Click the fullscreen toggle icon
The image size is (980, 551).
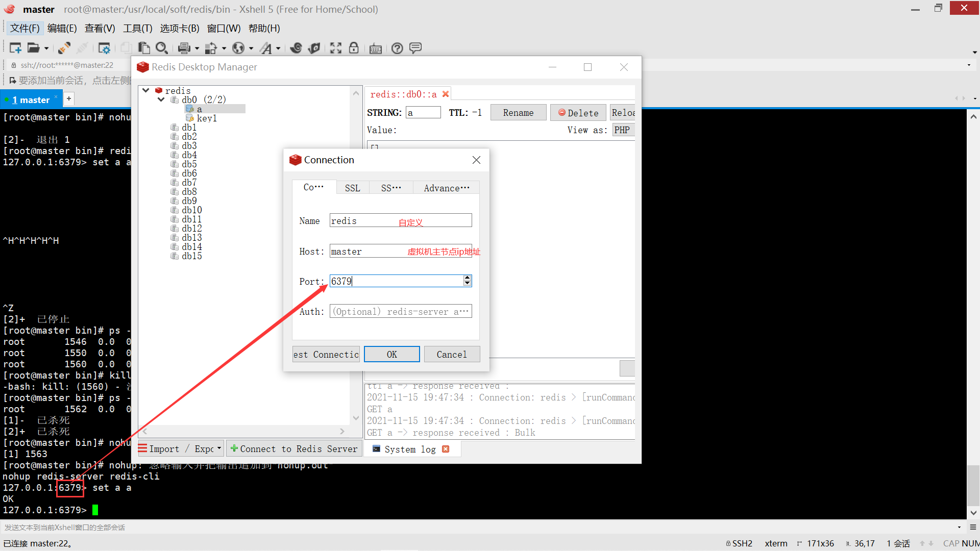point(335,48)
